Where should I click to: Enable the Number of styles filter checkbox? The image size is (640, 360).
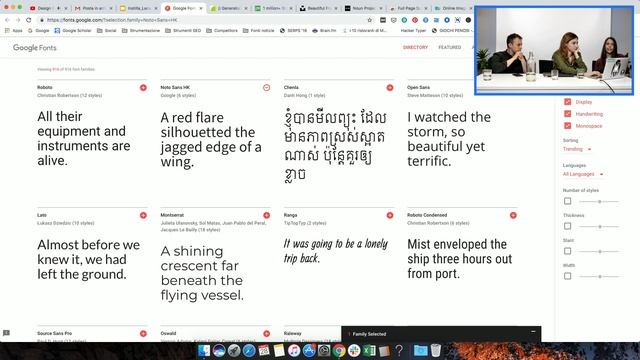coord(567,201)
